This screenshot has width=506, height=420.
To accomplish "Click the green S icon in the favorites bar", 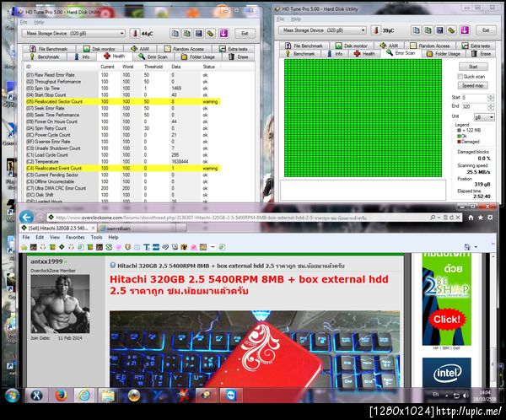I will (x=109, y=247).
